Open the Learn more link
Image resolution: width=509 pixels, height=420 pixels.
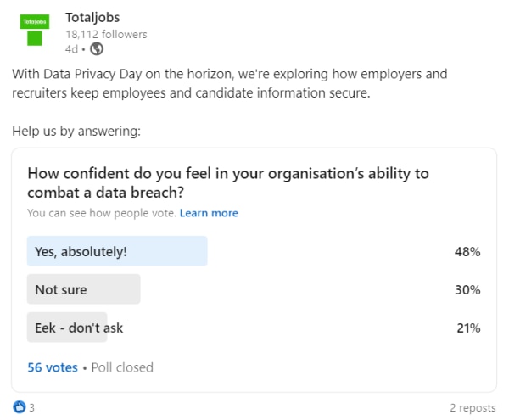(209, 213)
